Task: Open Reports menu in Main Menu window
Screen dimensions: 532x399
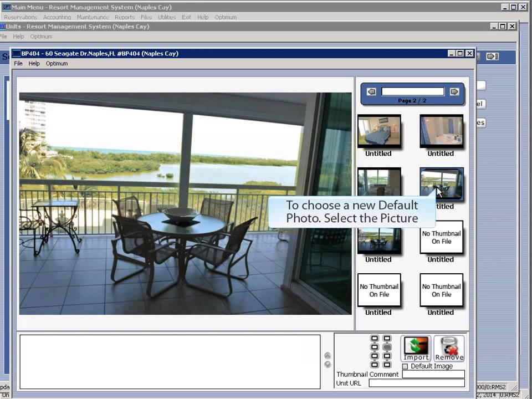Action: 125,17
